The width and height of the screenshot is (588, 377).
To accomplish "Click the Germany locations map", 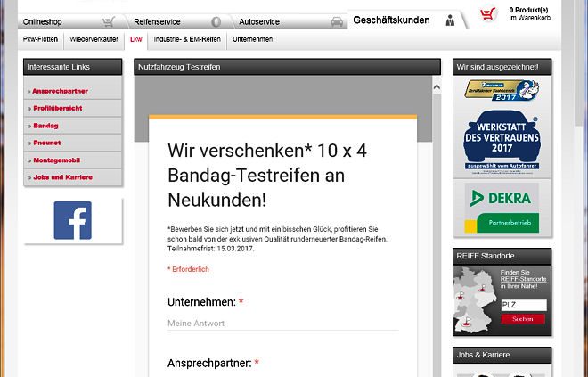I will [476, 299].
